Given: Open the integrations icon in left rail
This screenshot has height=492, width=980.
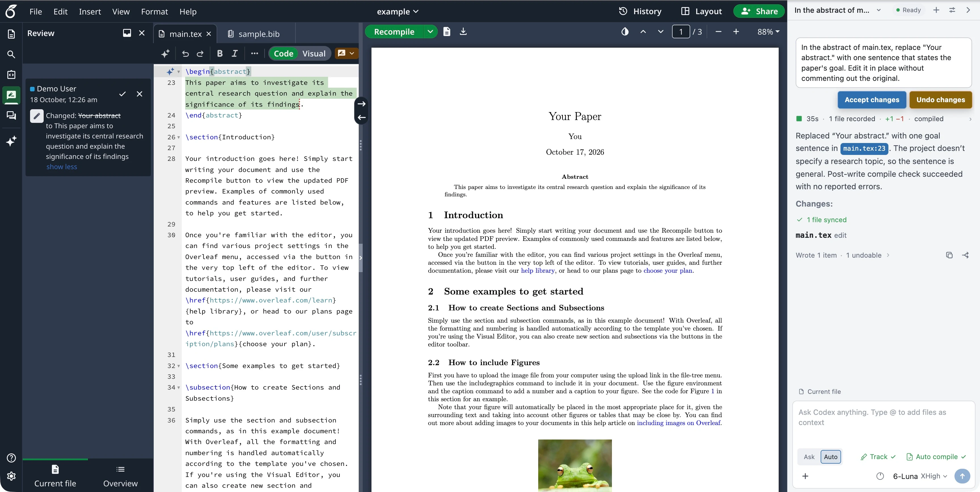Looking at the screenshot, I should [x=11, y=75].
